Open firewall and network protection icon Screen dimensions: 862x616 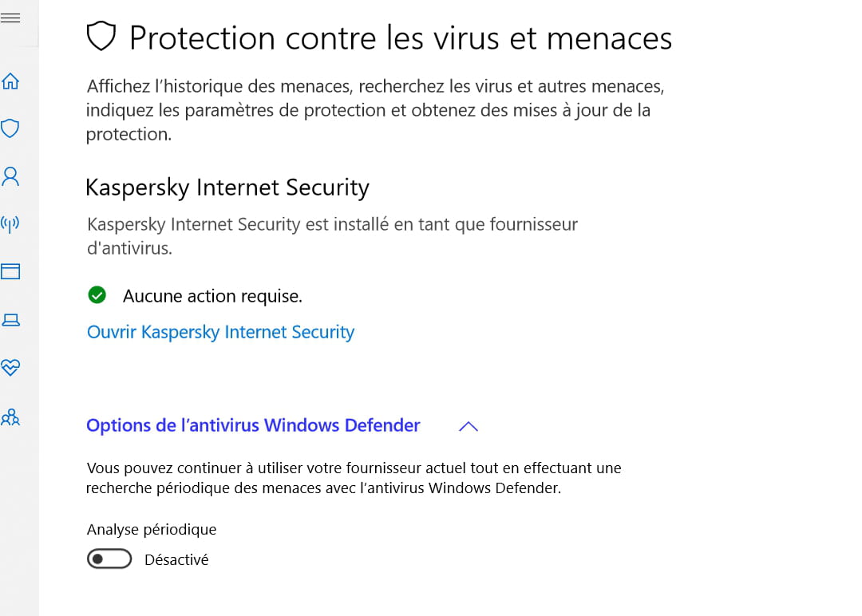[10, 224]
